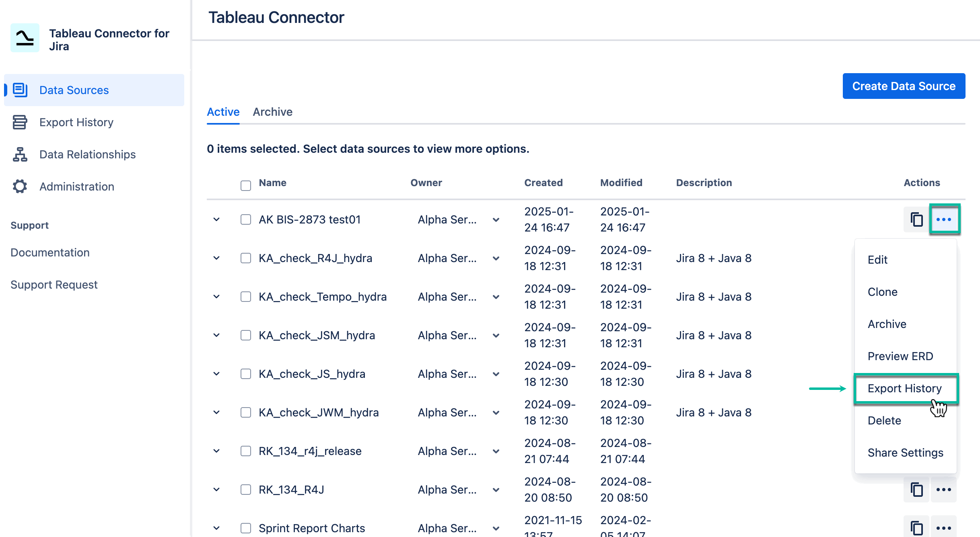Choose Export History from the actions menu
Image resolution: width=980 pixels, height=537 pixels.
coord(905,388)
